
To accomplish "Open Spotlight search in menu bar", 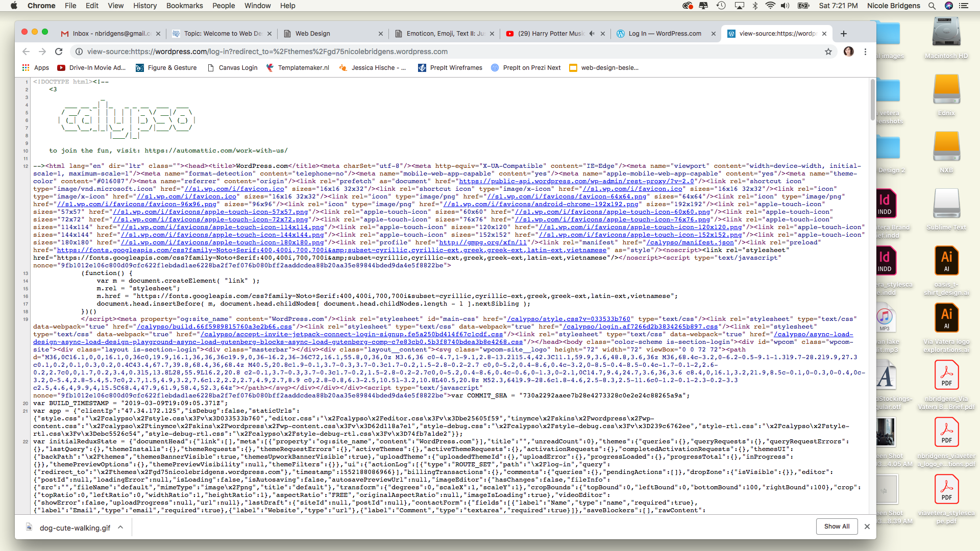I will [932, 6].
